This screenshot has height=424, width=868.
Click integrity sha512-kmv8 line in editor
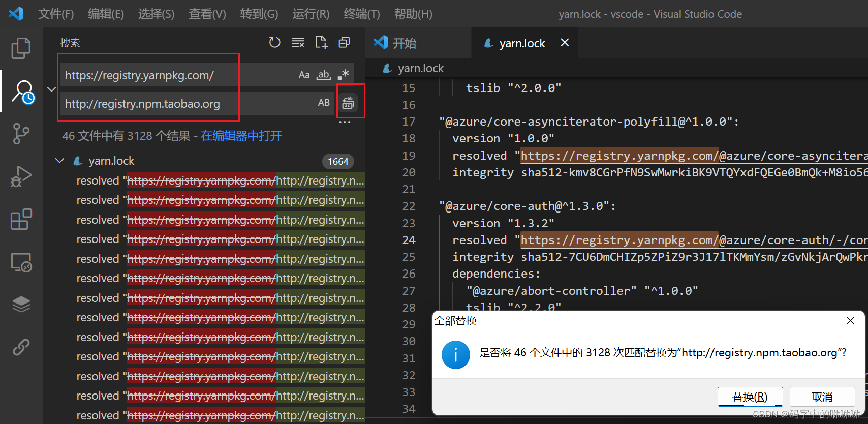660,172
